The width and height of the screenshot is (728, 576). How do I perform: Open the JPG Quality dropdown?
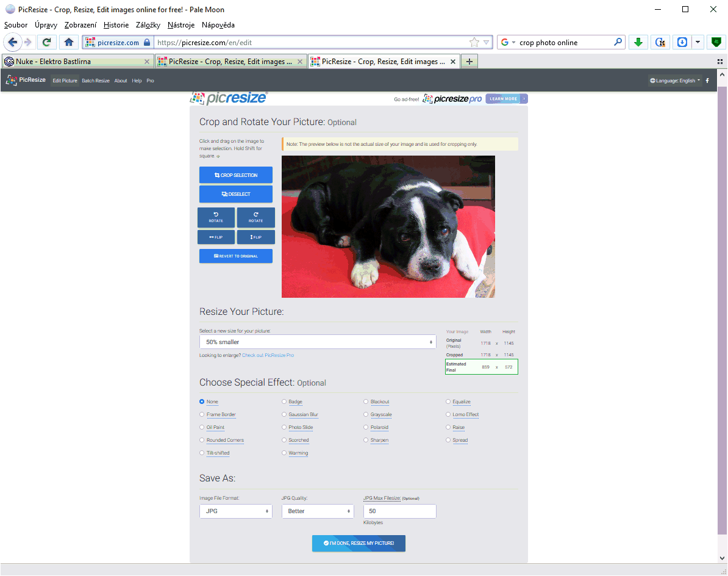click(317, 511)
